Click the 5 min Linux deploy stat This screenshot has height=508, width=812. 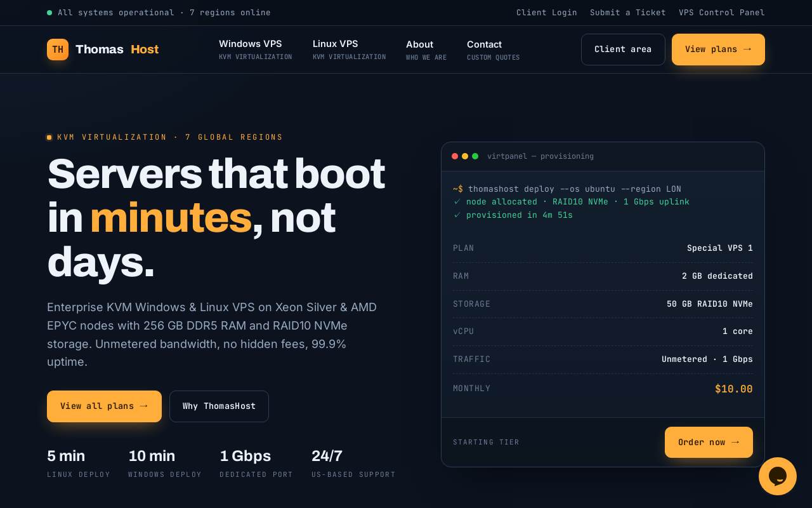79,464
